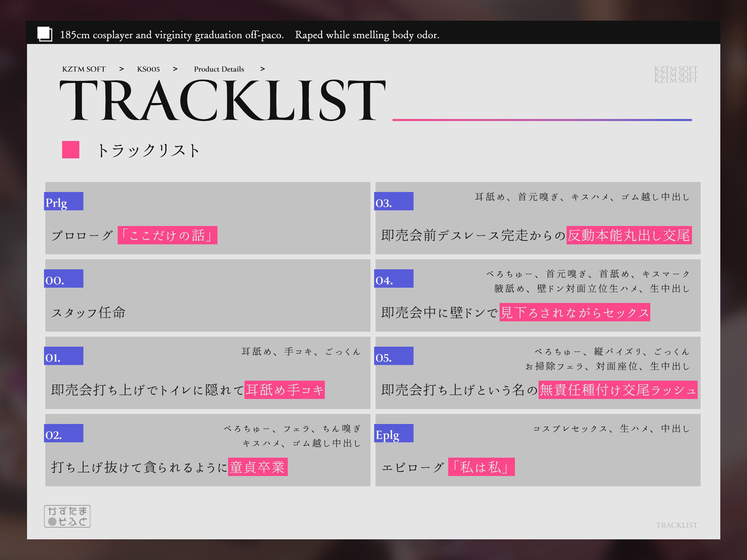This screenshot has width=747, height=560.
Task: Click the TRACKLIST footer text link
Action: [676, 525]
